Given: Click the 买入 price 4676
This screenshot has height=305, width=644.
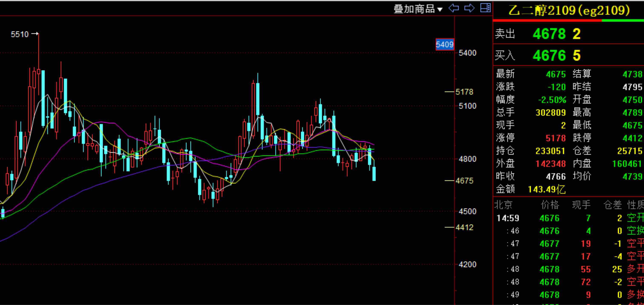Looking at the screenshot, I should 549,55.
